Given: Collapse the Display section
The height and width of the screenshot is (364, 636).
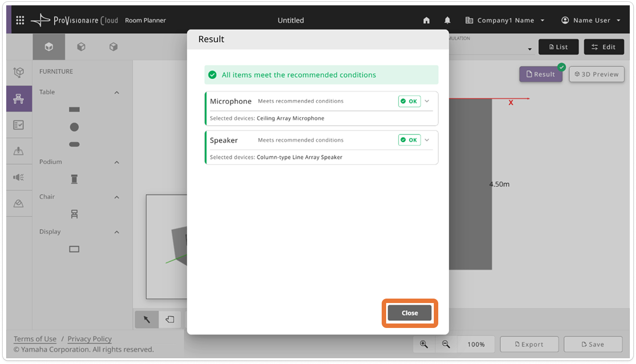Looking at the screenshot, I should pyautogui.click(x=117, y=232).
